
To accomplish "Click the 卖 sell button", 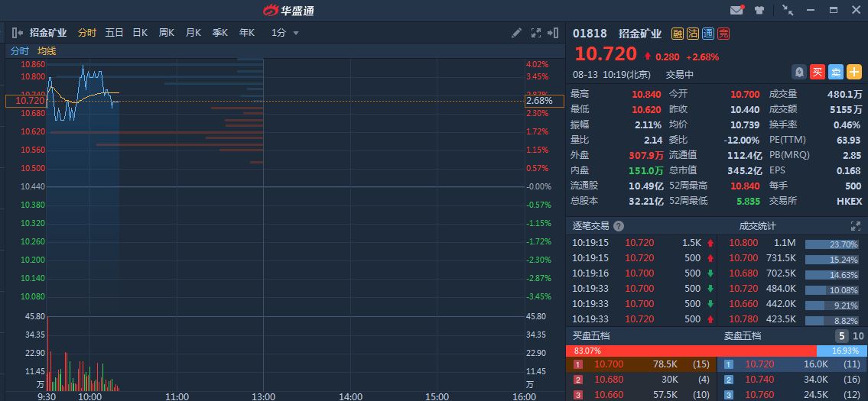I will [x=836, y=72].
